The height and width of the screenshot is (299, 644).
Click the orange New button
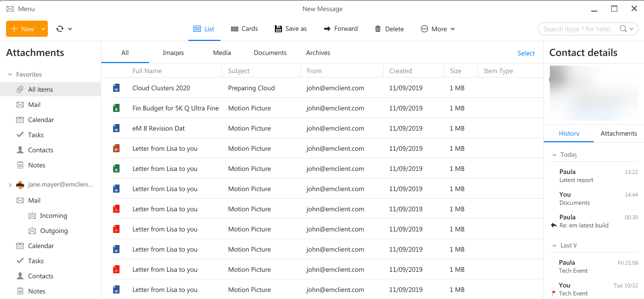coord(22,29)
